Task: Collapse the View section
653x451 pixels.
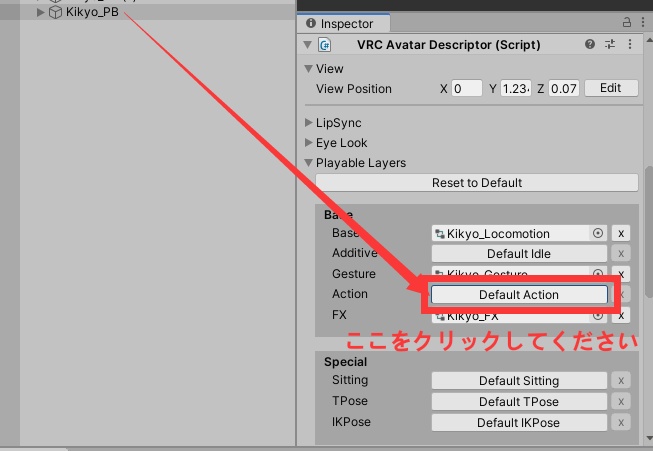Action: tap(309, 69)
